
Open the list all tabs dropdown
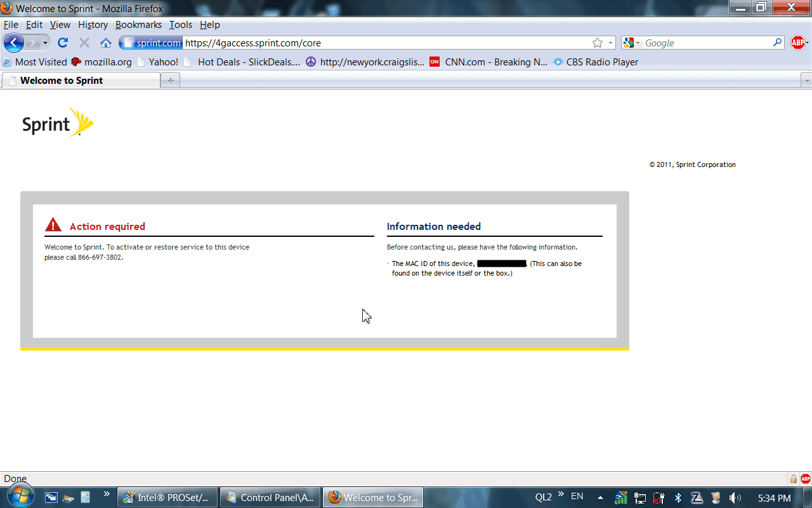click(x=806, y=81)
